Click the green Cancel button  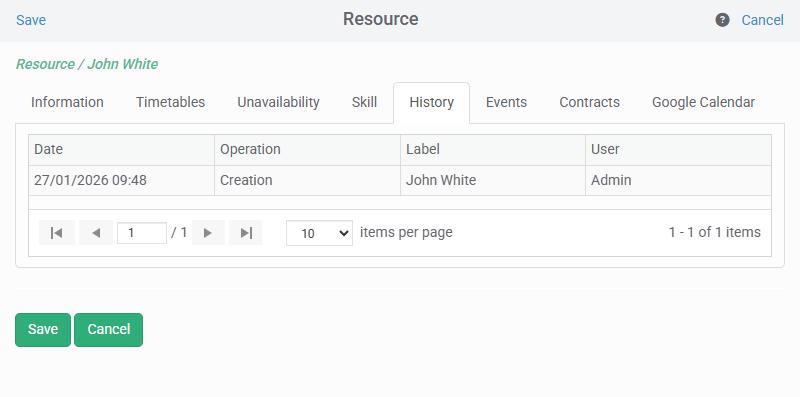pos(109,330)
